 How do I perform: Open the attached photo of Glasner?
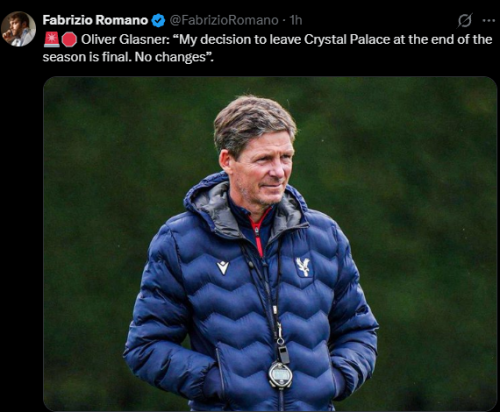(270, 244)
